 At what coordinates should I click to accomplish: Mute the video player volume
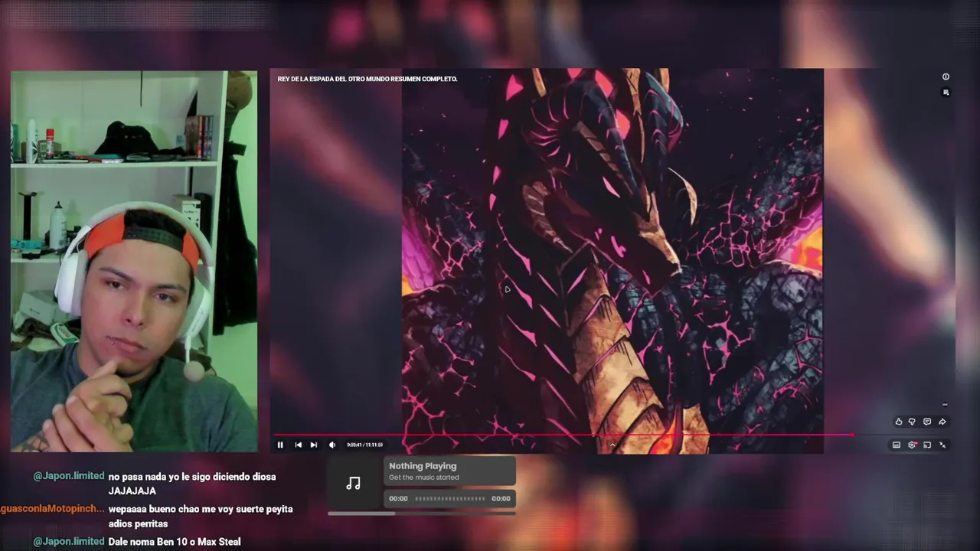332,445
